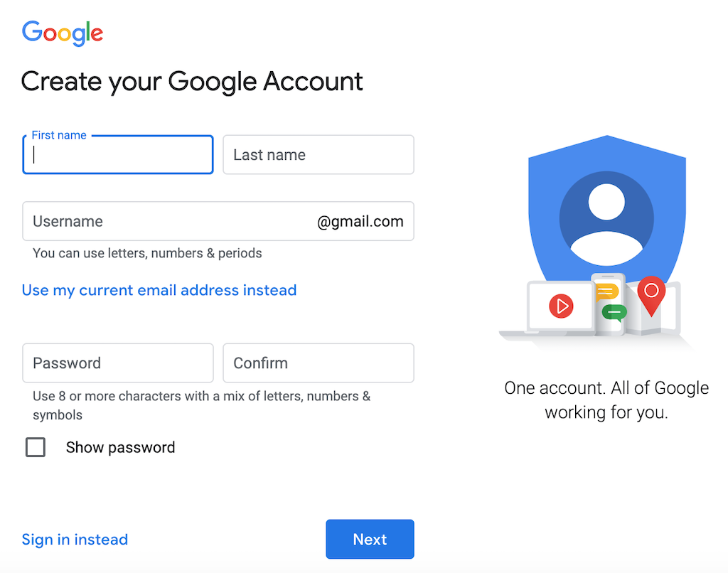The image size is (728, 573).
Task: Enable the Show password checkbox
Action: 36,447
